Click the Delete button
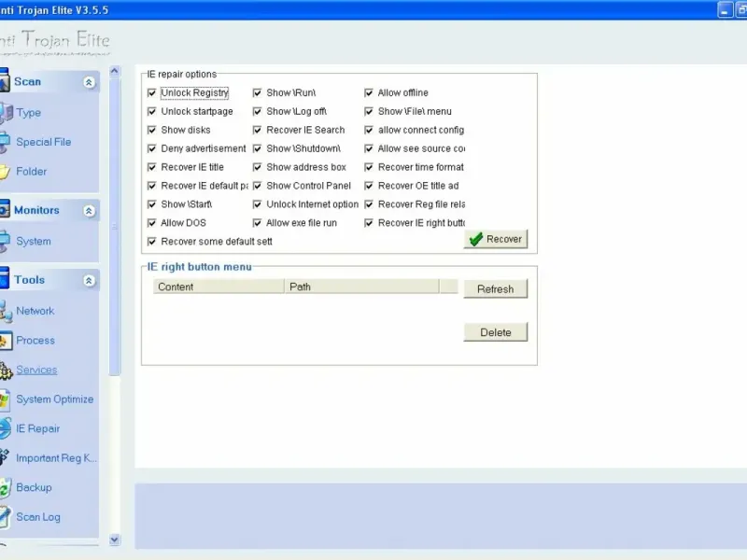This screenshot has height=560, width=747. (x=496, y=332)
